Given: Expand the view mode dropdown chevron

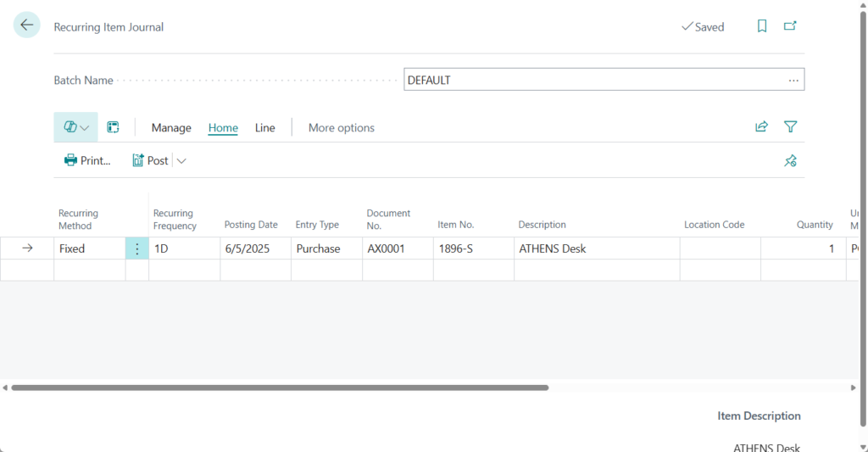Looking at the screenshot, I should click(85, 127).
